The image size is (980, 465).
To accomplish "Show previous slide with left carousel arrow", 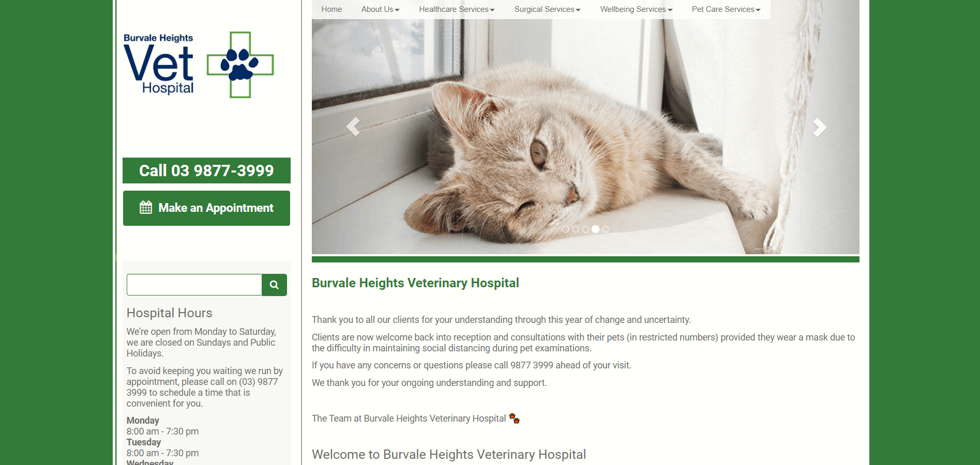I will pyautogui.click(x=353, y=127).
